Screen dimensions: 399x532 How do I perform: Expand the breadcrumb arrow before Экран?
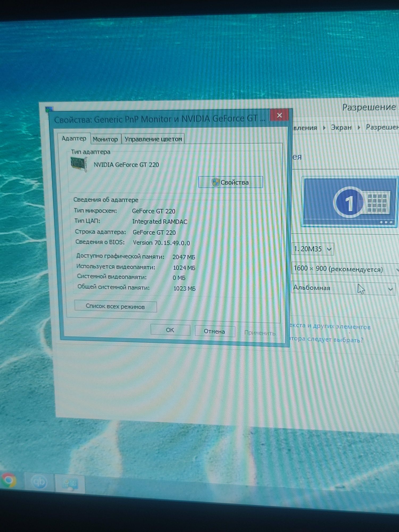coord(324,128)
